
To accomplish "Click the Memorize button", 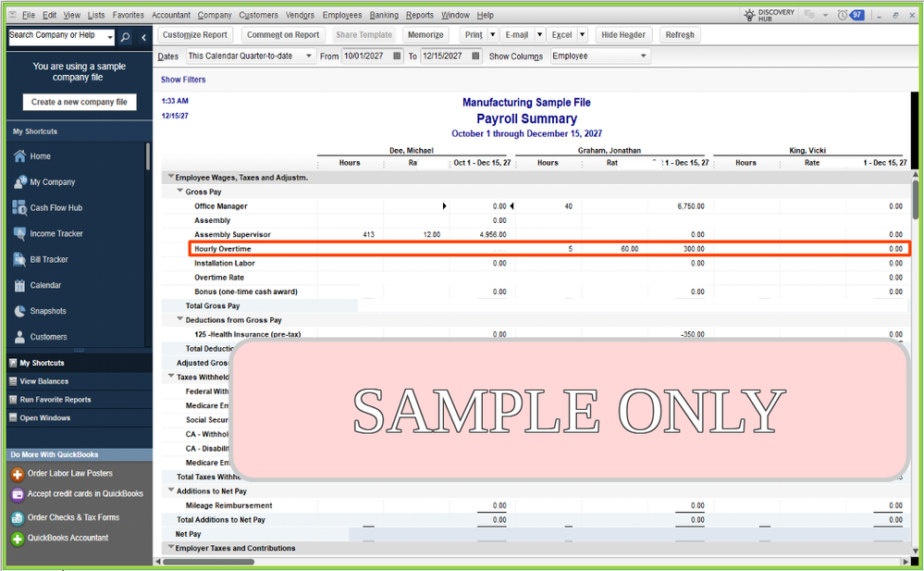I will click(425, 35).
